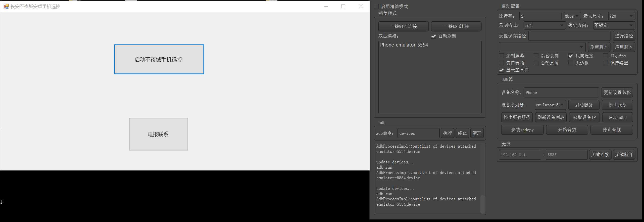Click the 开始音频 button
This screenshot has width=644, height=222.
567,130
